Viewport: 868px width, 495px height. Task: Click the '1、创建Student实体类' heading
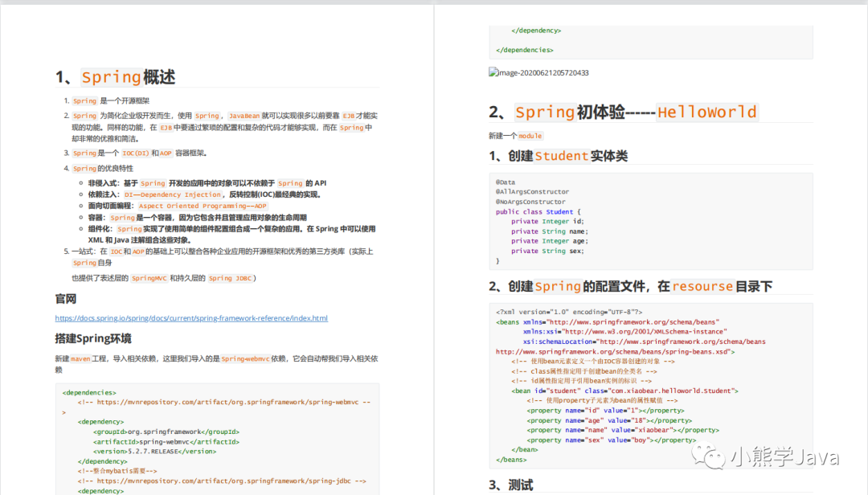[x=558, y=156]
